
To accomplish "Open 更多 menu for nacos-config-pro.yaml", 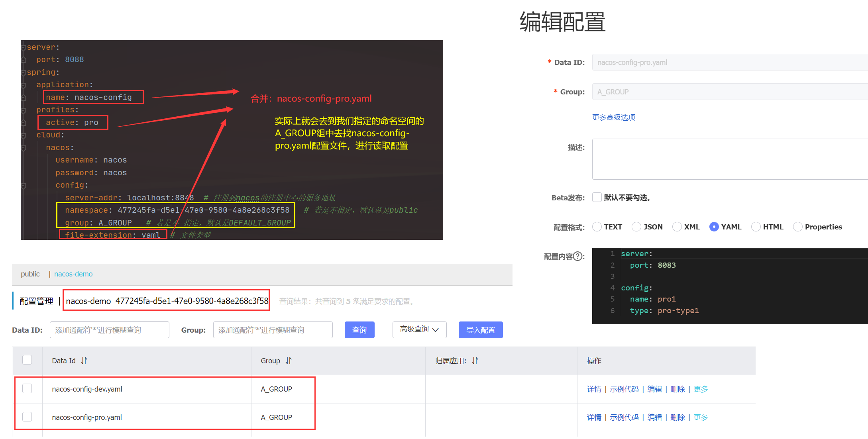I will [x=701, y=417].
